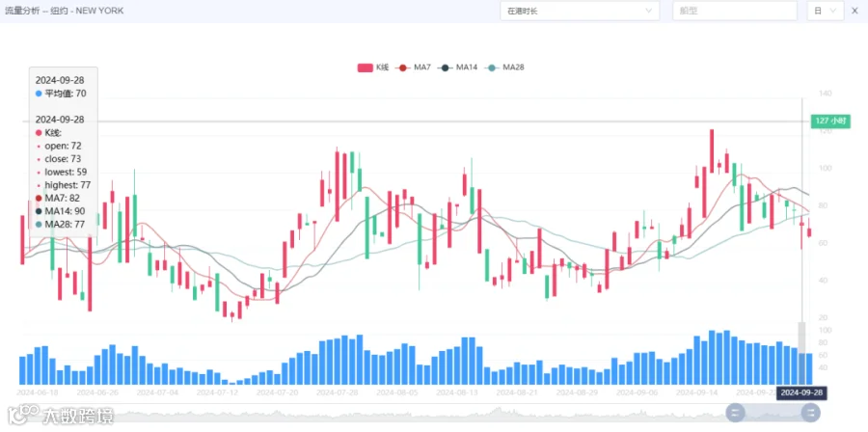Click the left handle of the zoom slider
Screen dimensions: 868x432
click(735, 412)
